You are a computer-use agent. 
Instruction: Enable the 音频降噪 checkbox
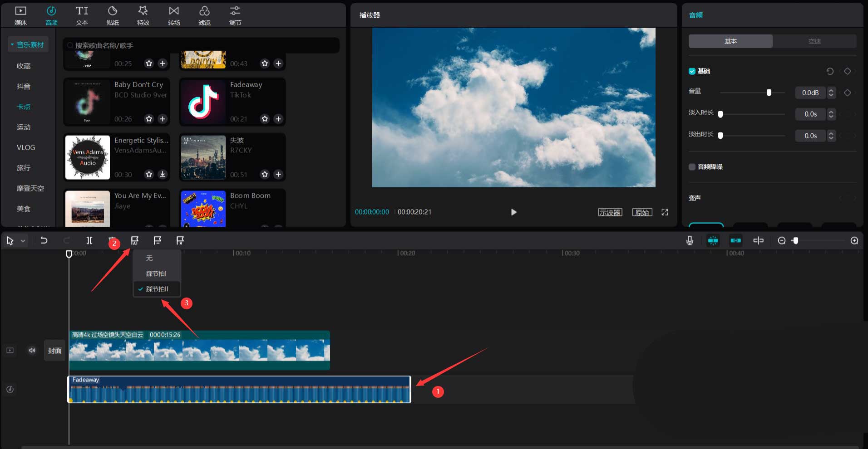[x=692, y=167]
